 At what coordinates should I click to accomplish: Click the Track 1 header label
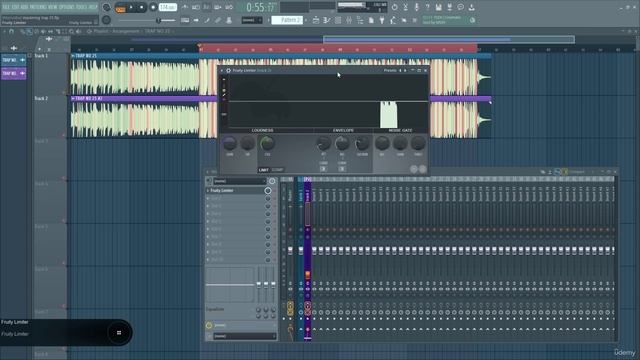coord(41,56)
